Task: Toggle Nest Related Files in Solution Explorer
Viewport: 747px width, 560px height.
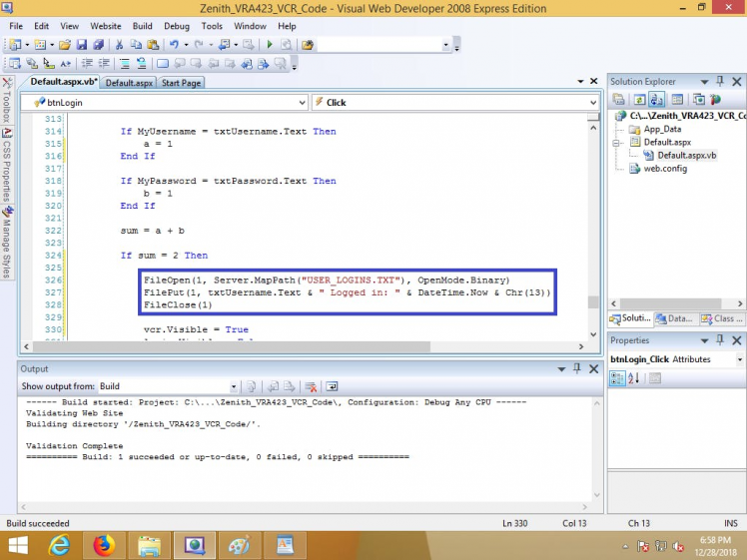Action: coord(658,99)
